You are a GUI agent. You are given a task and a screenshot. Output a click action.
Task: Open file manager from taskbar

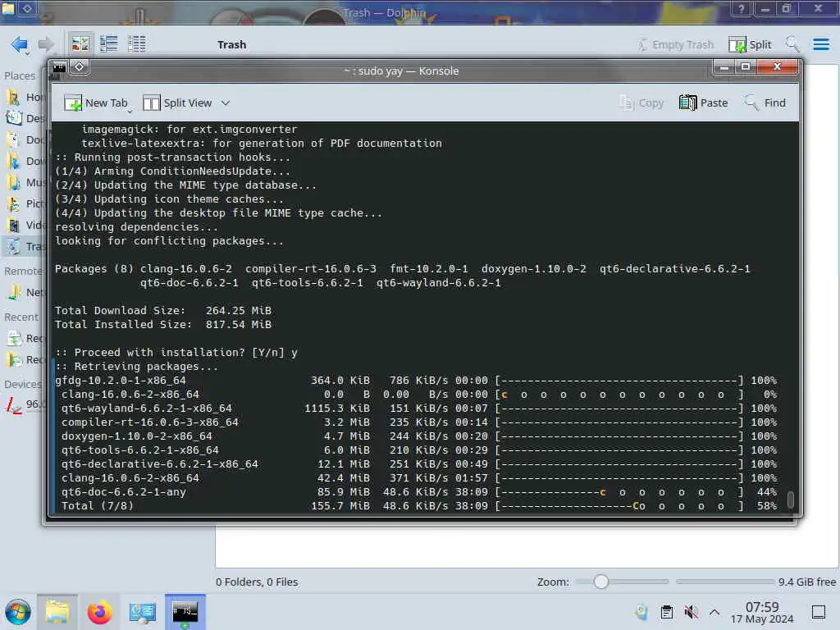point(57,612)
